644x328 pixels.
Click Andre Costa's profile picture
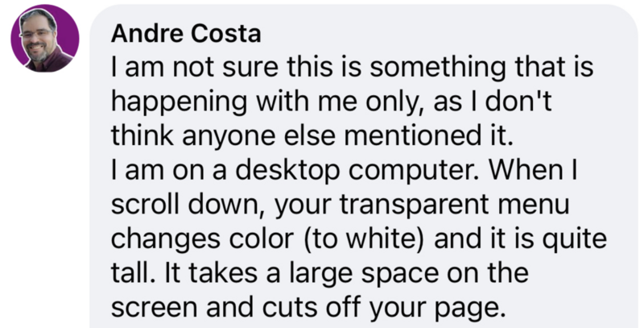[x=45, y=39]
